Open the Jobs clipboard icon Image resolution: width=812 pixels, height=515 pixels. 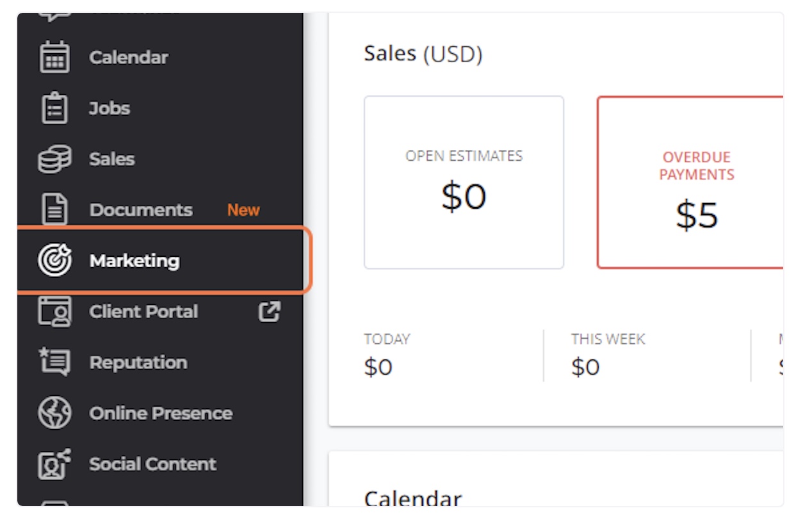click(x=55, y=108)
